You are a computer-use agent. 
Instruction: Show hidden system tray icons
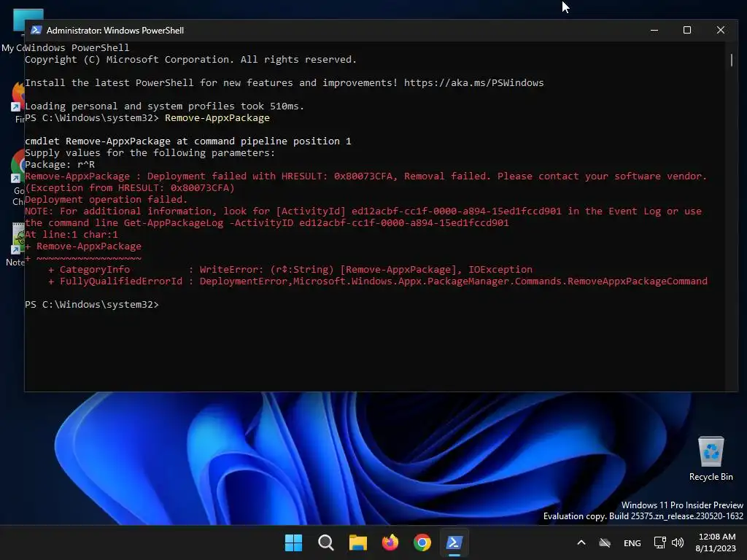tap(581, 542)
